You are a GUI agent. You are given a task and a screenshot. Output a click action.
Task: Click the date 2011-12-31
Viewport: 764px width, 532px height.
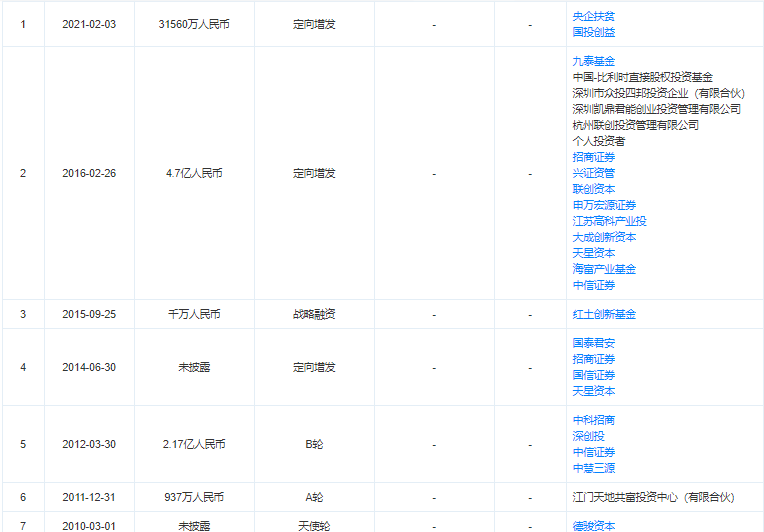[89, 497]
